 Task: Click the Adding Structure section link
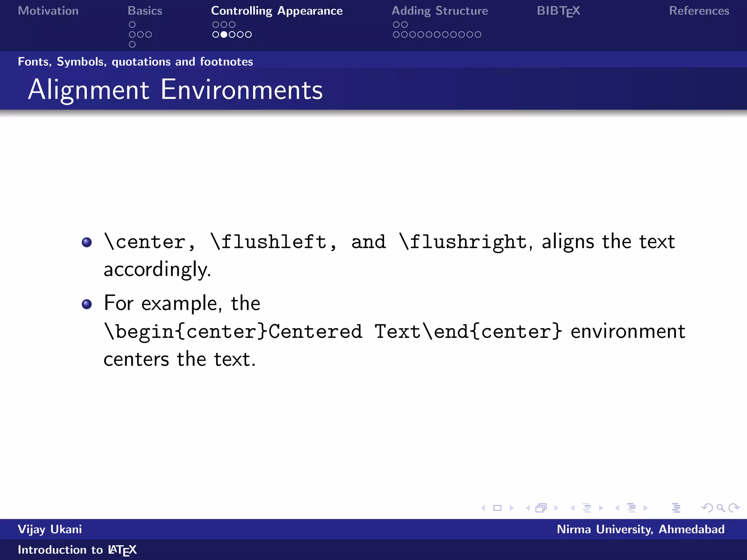point(440,11)
